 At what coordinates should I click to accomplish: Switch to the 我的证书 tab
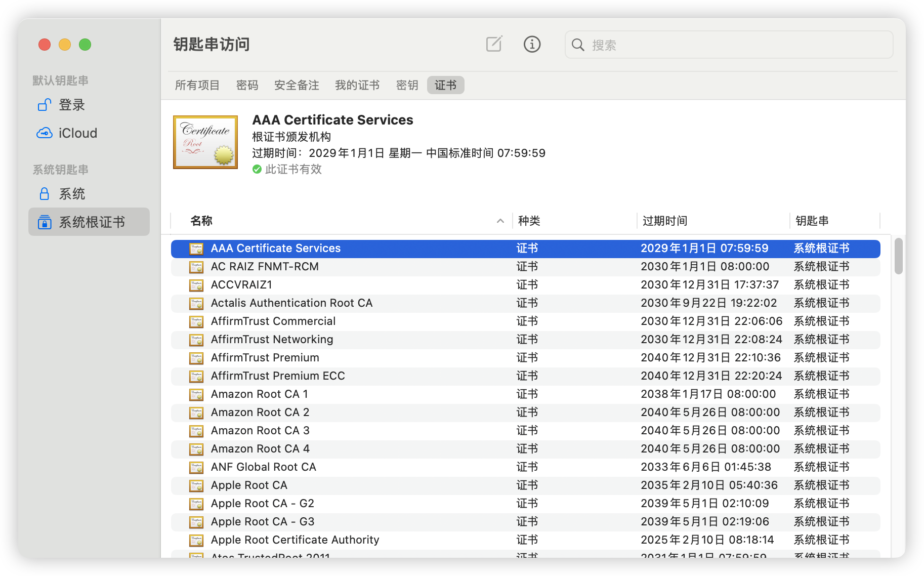[x=357, y=85]
